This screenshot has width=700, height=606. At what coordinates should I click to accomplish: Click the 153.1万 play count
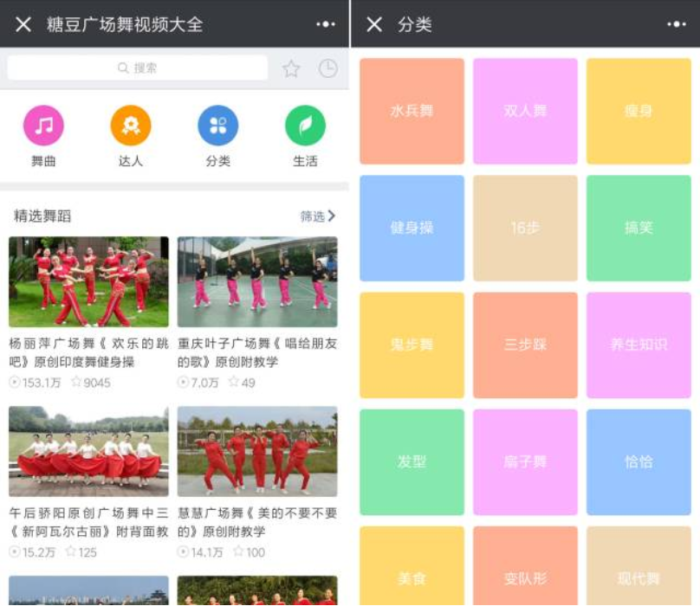point(36,383)
